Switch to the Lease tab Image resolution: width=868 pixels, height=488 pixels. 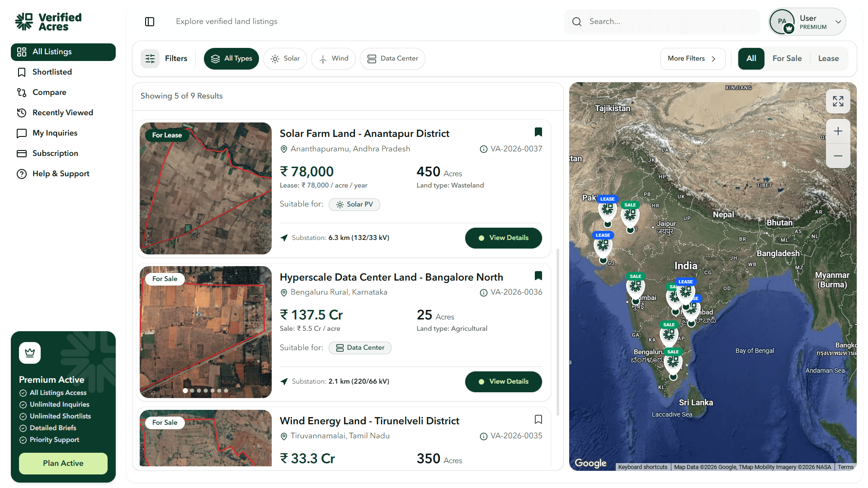828,59
